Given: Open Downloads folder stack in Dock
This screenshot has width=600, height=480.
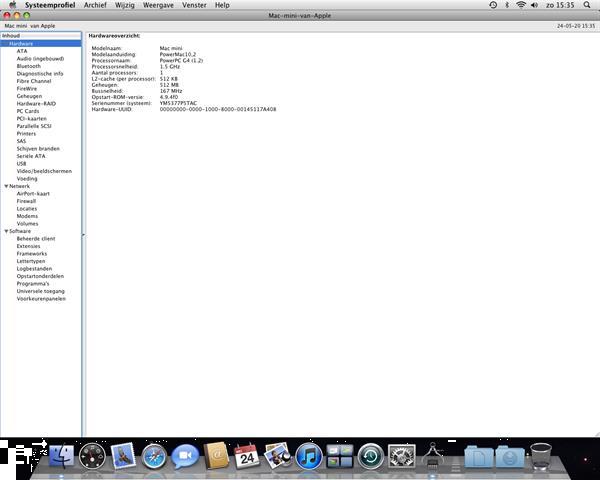Looking at the screenshot, I should 510,456.
